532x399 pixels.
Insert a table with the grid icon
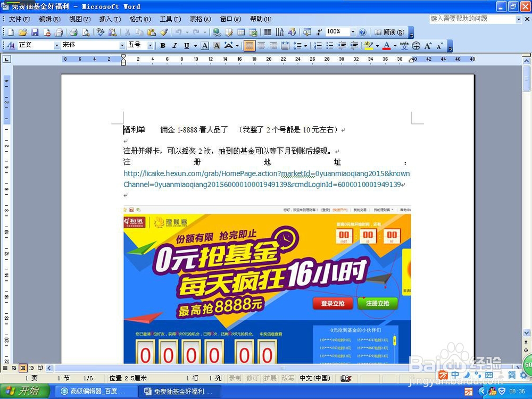(x=241, y=32)
